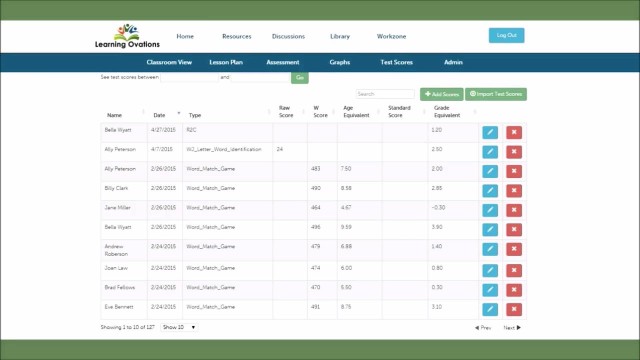Click the Log Out button

(x=507, y=36)
